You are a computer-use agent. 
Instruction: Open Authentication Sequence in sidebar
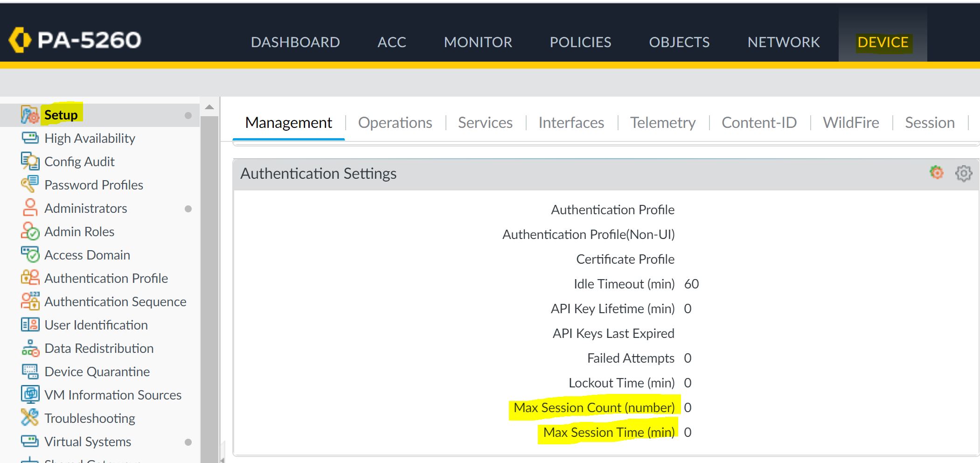pyautogui.click(x=115, y=302)
